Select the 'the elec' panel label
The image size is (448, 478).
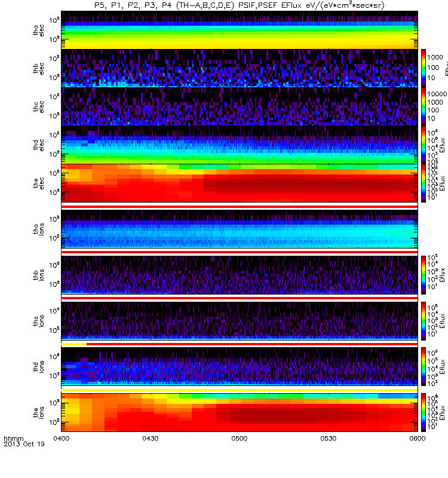38,183
